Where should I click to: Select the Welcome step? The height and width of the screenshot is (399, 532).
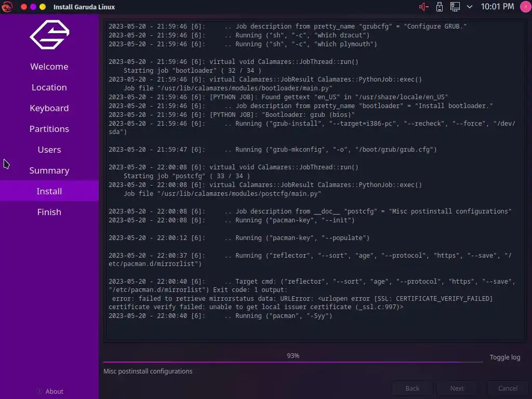pos(49,66)
